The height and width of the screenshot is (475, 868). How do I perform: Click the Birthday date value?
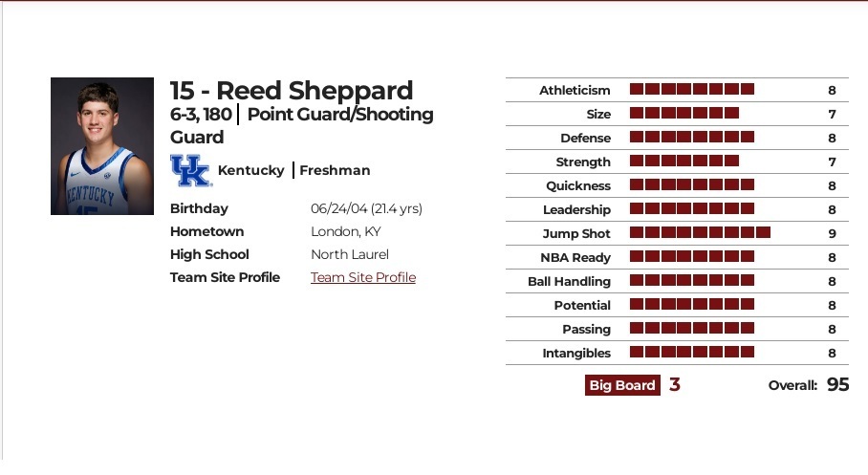[x=366, y=208]
